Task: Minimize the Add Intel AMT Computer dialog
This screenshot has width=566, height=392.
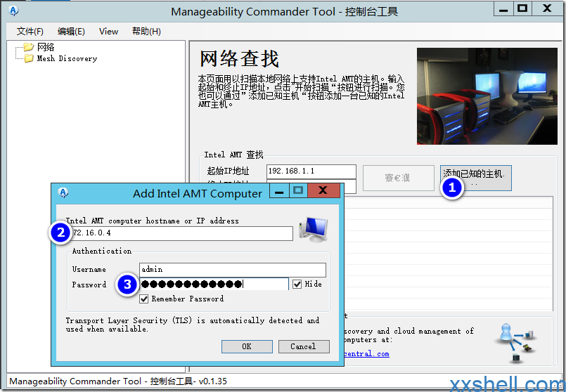Action: 279,190
